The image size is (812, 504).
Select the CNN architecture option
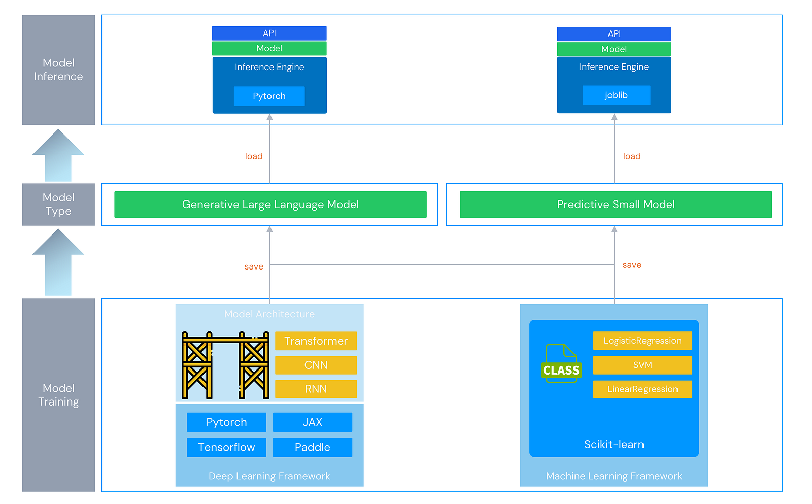[316, 365]
